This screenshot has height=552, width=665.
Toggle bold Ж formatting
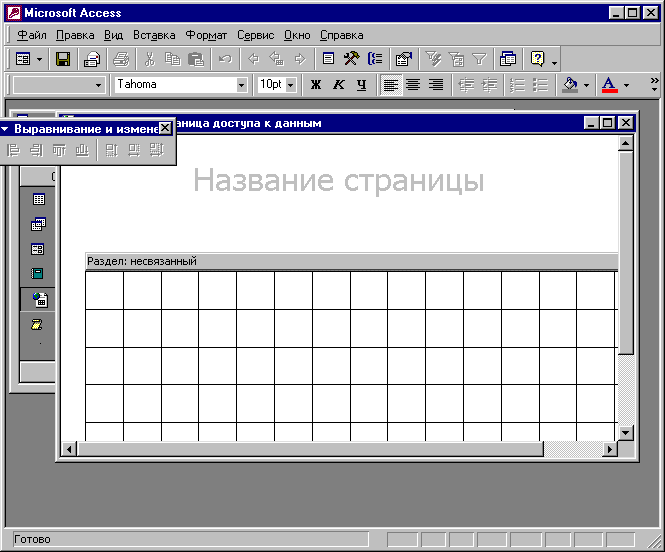[316, 85]
